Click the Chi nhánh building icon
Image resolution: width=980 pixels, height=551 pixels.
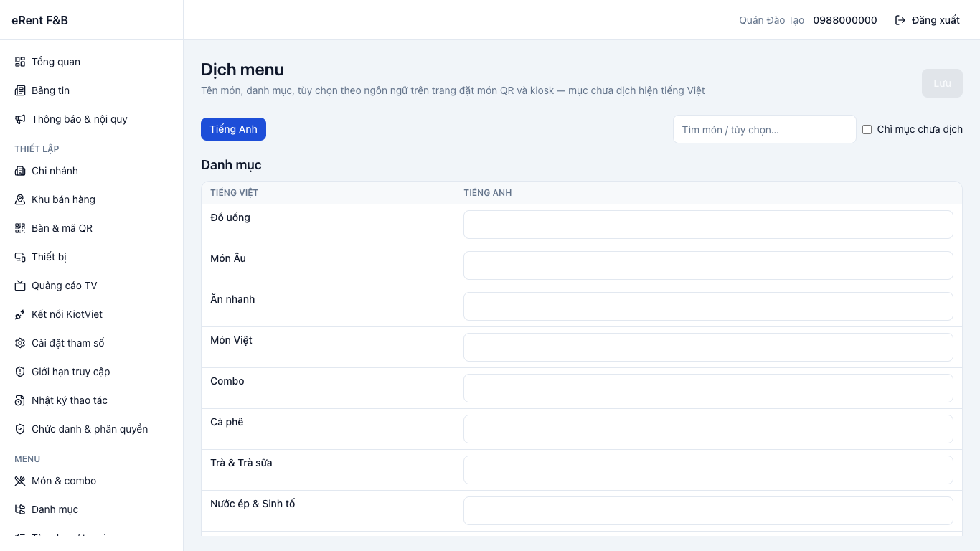pyautogui.click(x=20, y=171)
